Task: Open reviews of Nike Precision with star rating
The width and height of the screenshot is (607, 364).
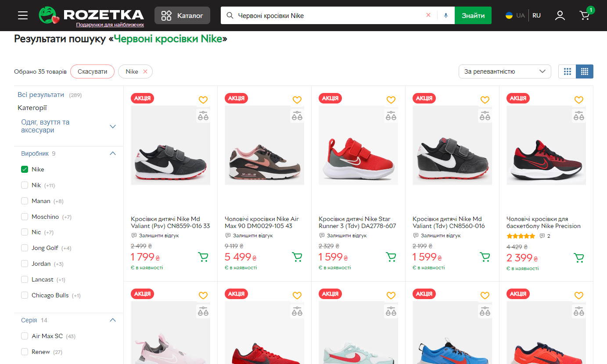Action: [528, 236]
